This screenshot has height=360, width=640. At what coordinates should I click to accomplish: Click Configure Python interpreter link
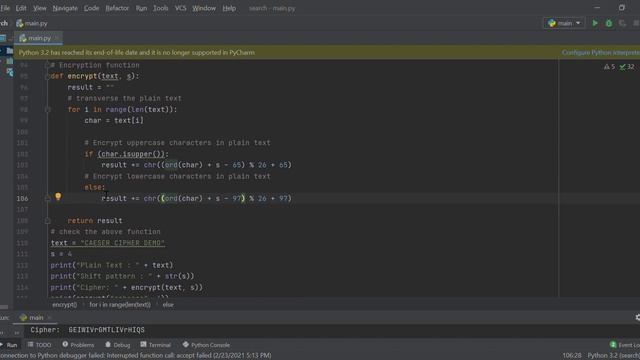pos(601,53)
